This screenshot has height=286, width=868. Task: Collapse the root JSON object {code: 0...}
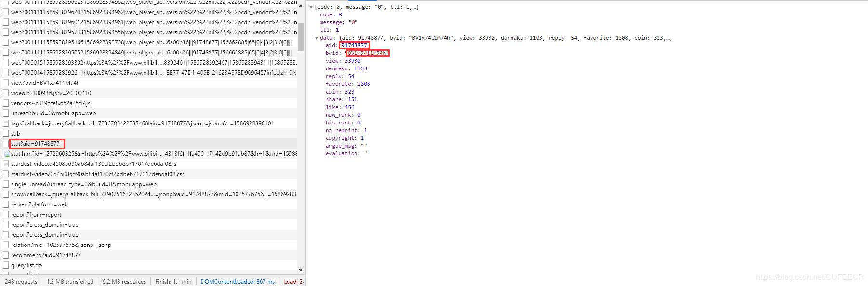pyautogui.click(x=311, y=7)
